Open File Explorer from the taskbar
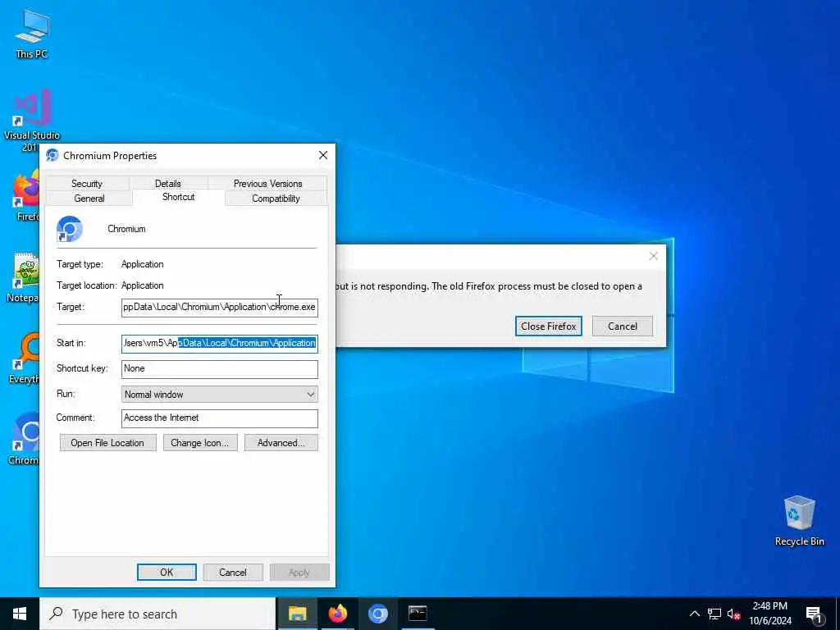 click(297, 614)
